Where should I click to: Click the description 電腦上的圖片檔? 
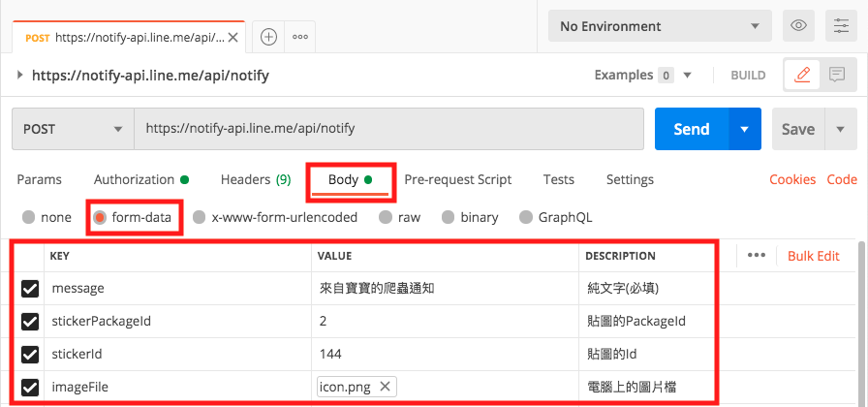pos(631,387)
